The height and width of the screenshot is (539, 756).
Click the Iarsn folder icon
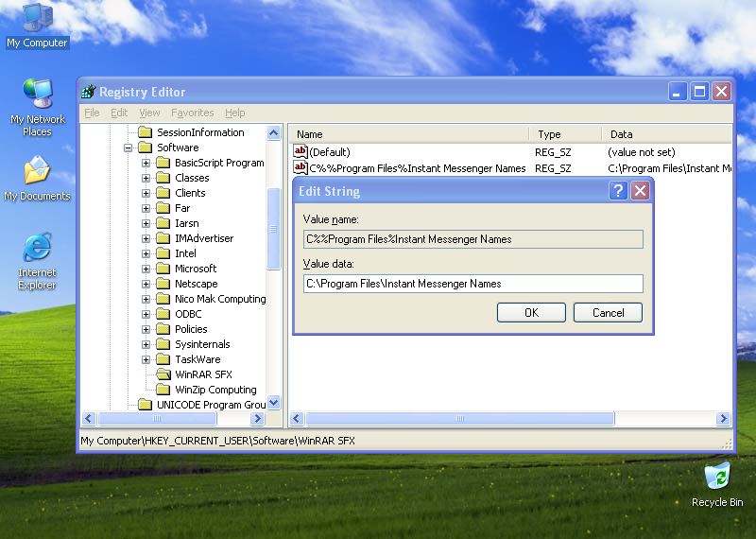(x=163, y=223)
